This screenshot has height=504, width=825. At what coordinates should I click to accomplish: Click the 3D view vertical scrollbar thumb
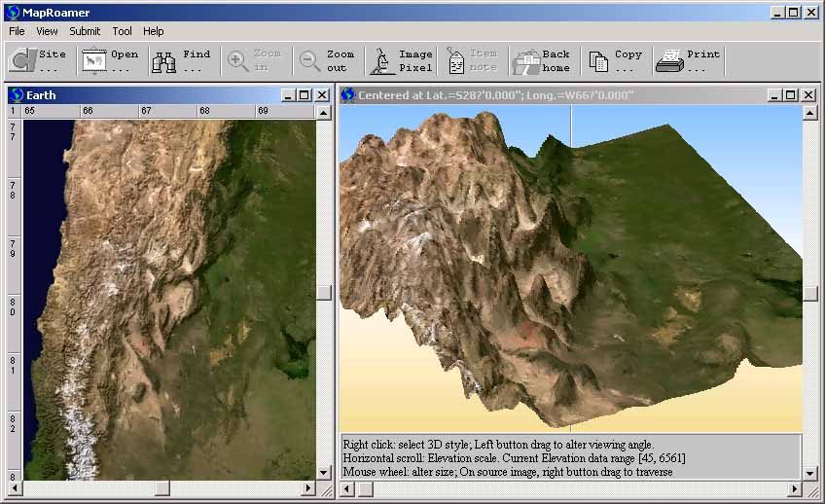coord(809,294)
